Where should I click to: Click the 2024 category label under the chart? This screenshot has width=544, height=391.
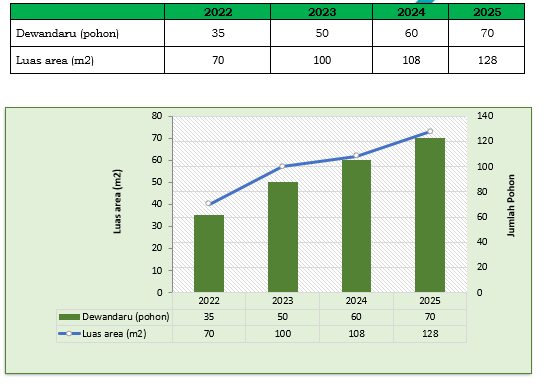tap(356, 300)
